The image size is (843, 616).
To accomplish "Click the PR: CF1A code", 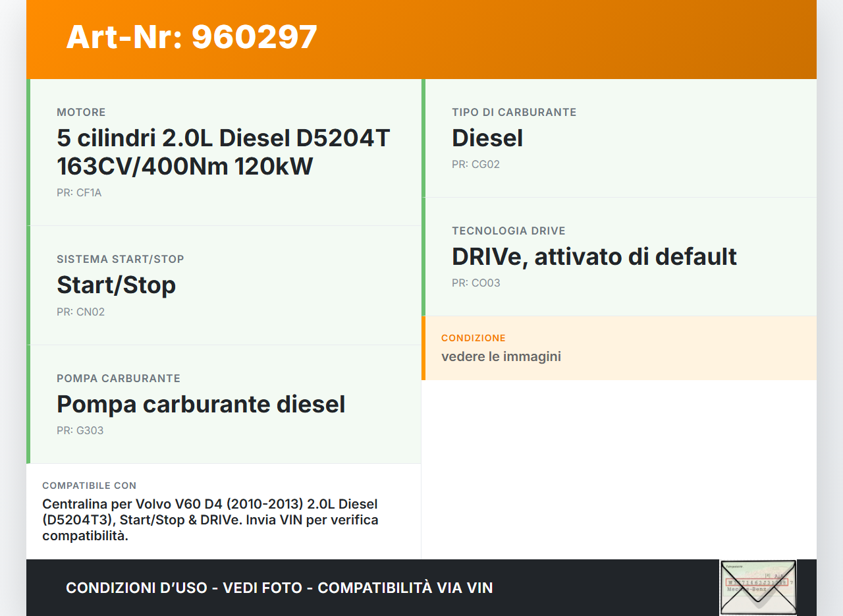I will pyautogui.click(x=79, y=193).
